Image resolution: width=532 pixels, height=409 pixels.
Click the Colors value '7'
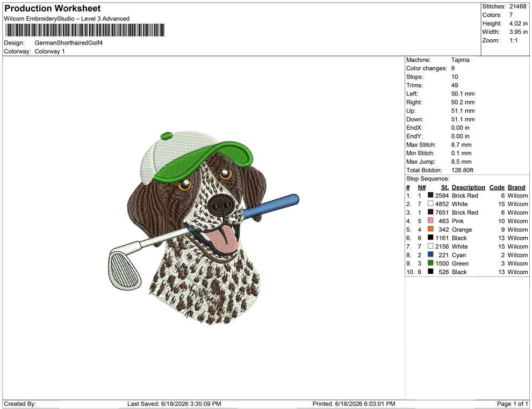point(511,15)
